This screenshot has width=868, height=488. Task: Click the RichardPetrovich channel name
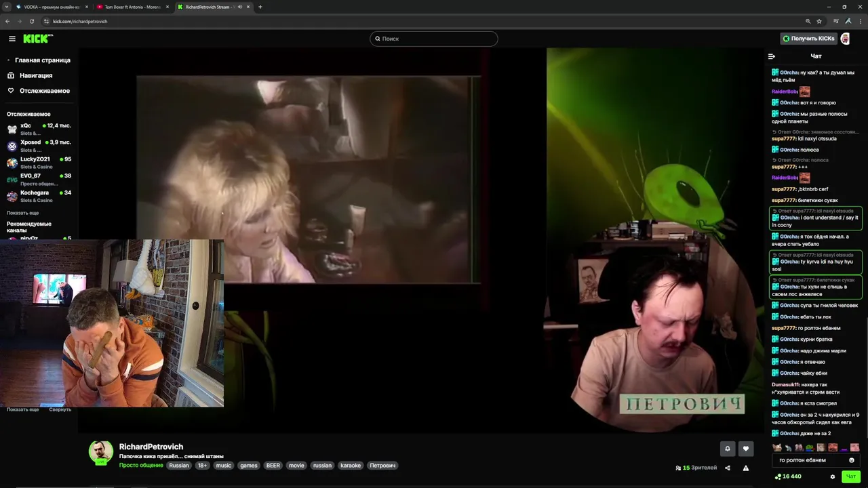(x=151, y=447)
